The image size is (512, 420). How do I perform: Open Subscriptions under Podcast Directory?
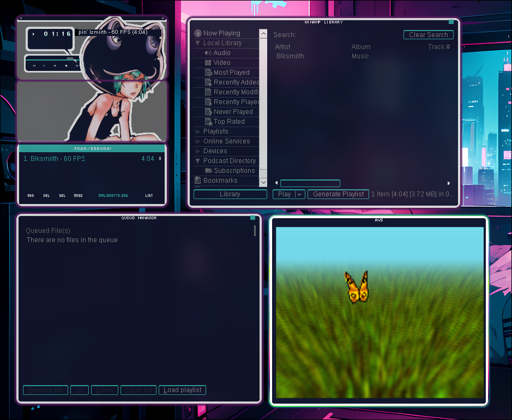234,171
